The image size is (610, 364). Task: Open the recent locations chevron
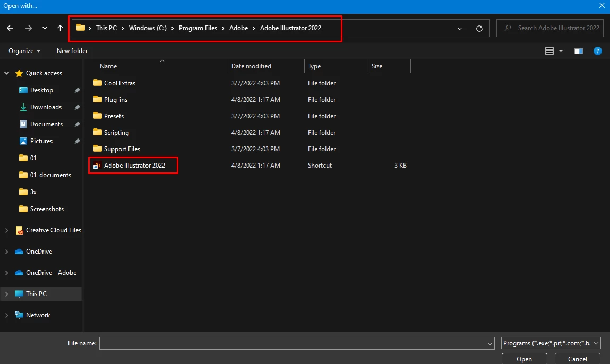(x=45, y=28)
